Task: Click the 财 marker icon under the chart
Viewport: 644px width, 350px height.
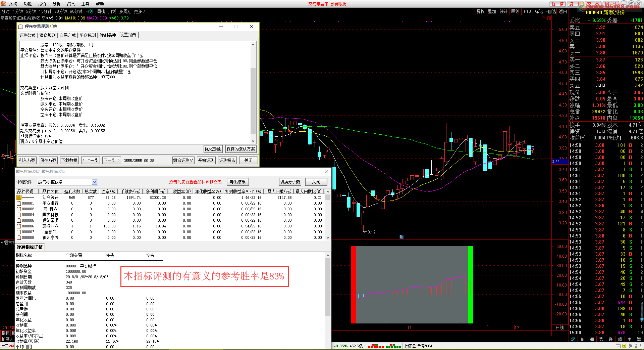Action: point(401,237)
